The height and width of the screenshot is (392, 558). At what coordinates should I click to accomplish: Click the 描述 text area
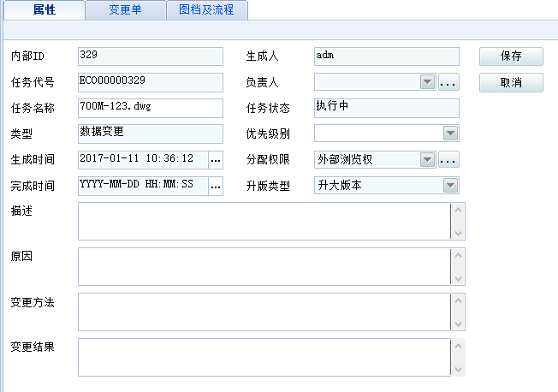click(264, 221)
